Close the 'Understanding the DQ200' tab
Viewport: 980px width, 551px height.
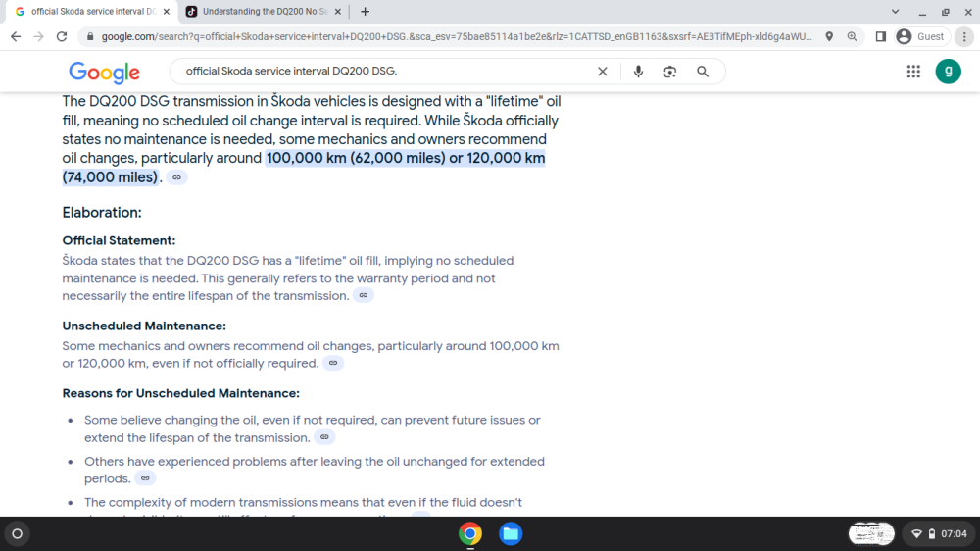[337, 11]
